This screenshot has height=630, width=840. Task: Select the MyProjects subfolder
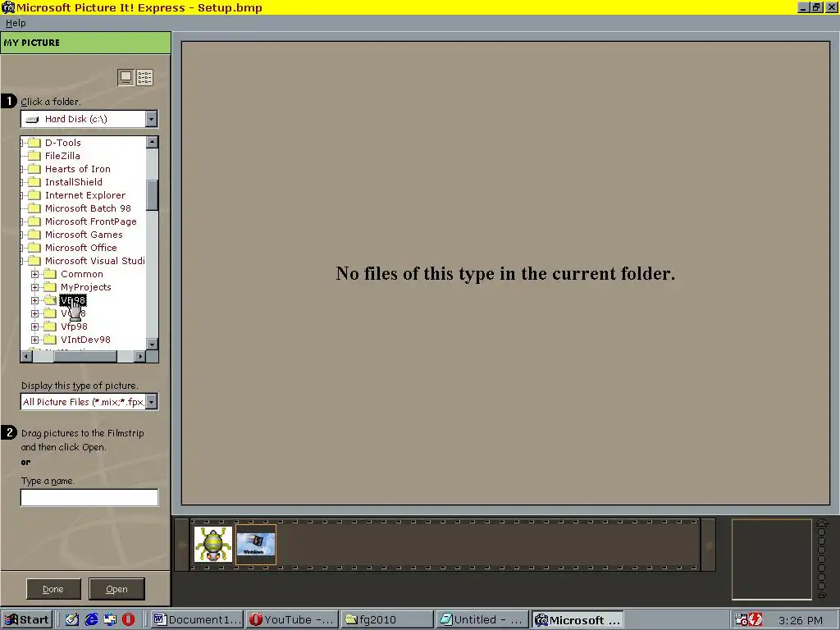(85, 287)
